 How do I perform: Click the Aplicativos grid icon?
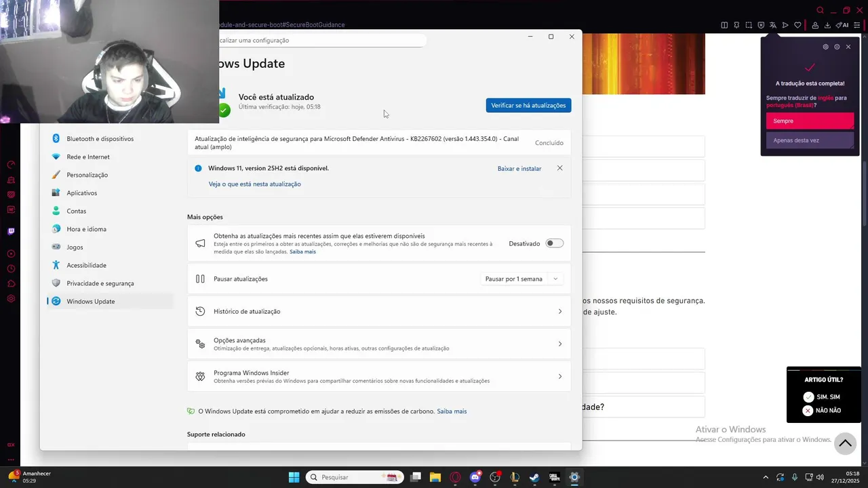tap(56, 192)
